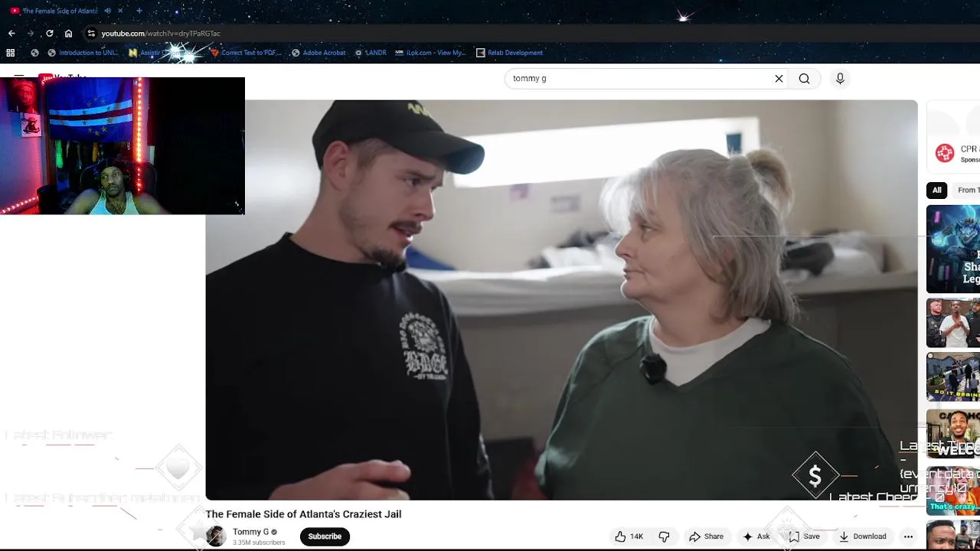Close the 'The Female Side of Atlanta' tab
Screen dimensions: 980x551
120,11
